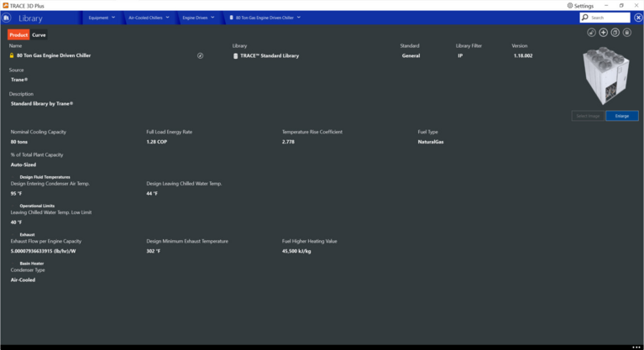Click the TRACE Standard Library value
Image resolution: width=644 pixels, height=350 pixels.
click(270, 56)
